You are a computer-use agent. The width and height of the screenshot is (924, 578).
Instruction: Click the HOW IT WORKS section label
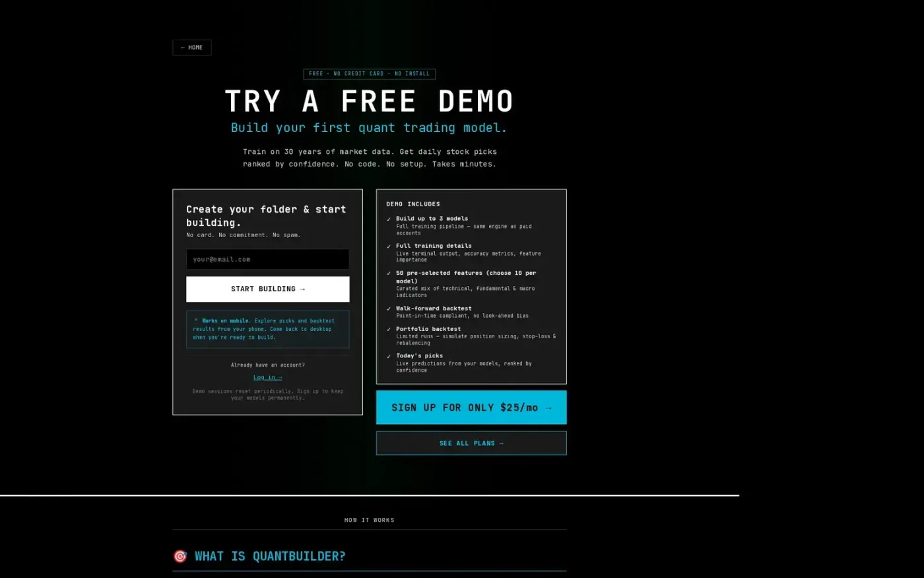(x=370, y=520)
